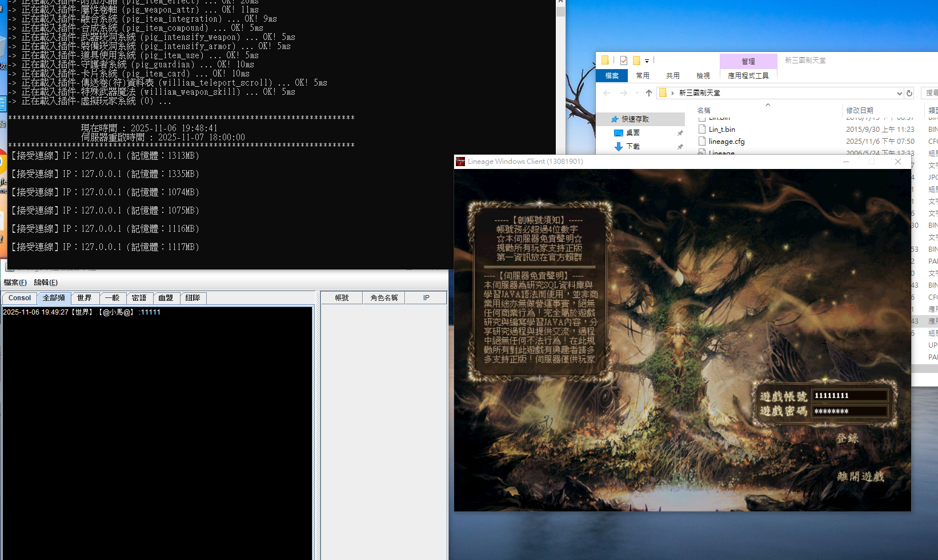The width and height of the screenshot is (938, 560).
Task: Open the 檢視 ribbon tab
Action: click(703, 75)
